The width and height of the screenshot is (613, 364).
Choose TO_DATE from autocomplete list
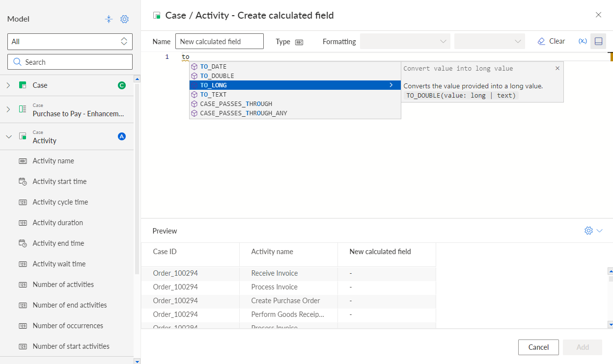(295, 67)
